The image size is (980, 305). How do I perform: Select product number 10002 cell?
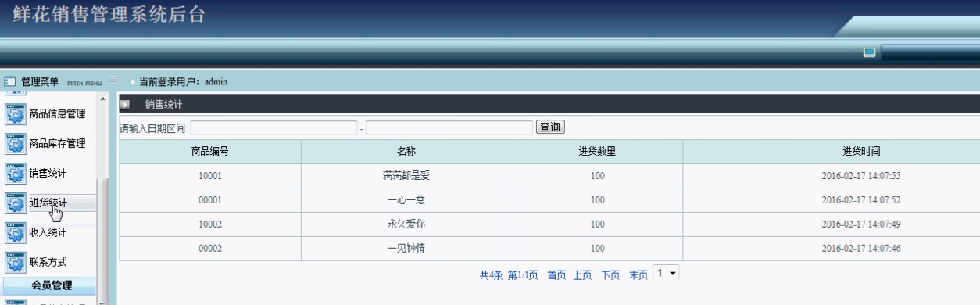click(x=210, y=224)
